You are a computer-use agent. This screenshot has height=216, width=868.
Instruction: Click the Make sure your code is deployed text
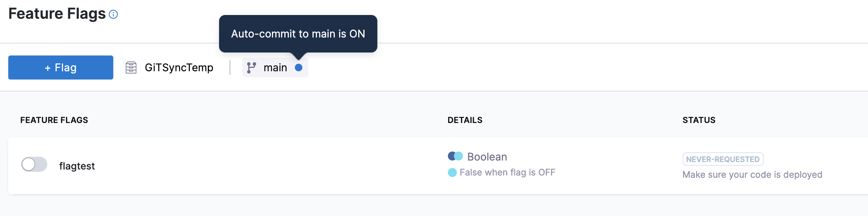(752, 175)
